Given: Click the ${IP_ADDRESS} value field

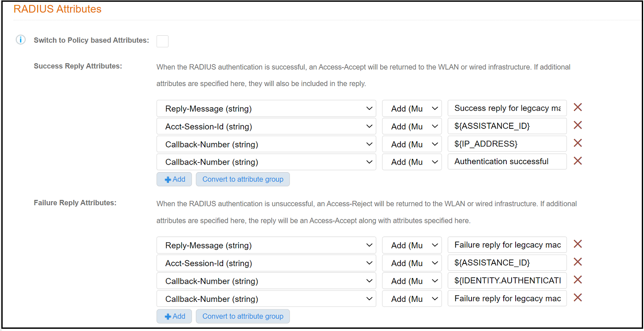Looking at the screenshot, I should (507, 144).
